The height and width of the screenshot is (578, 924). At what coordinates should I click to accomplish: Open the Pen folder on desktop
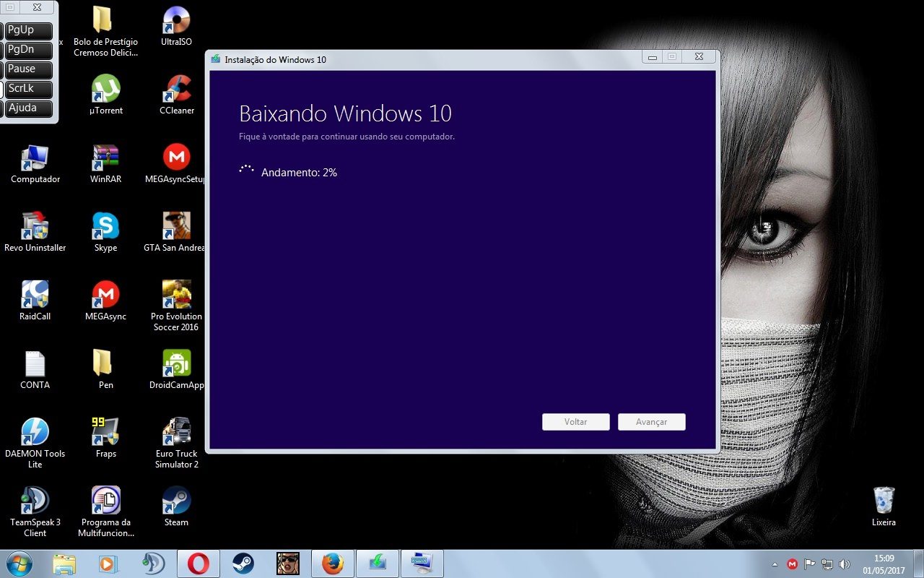pos(105,369)
